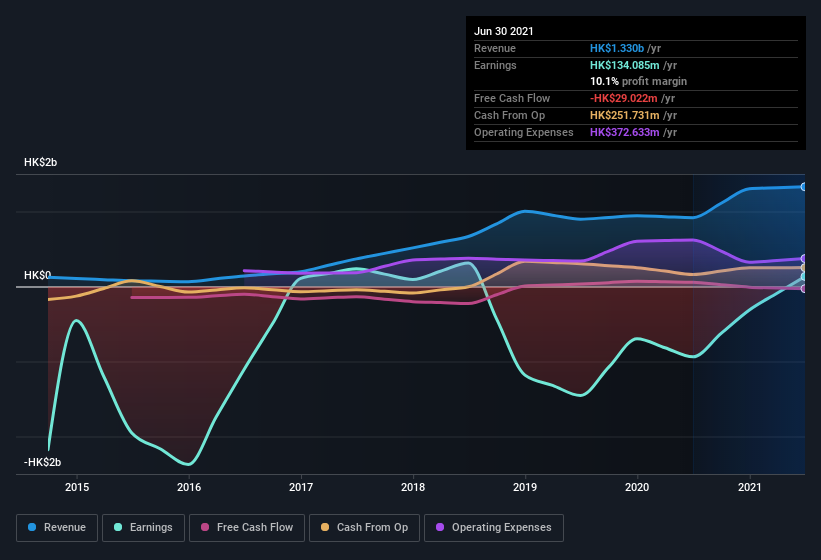Screen dimensions: 821x560
Task: Click the purple Operating Expenses end marker
Action: click(x=803, y=258)
